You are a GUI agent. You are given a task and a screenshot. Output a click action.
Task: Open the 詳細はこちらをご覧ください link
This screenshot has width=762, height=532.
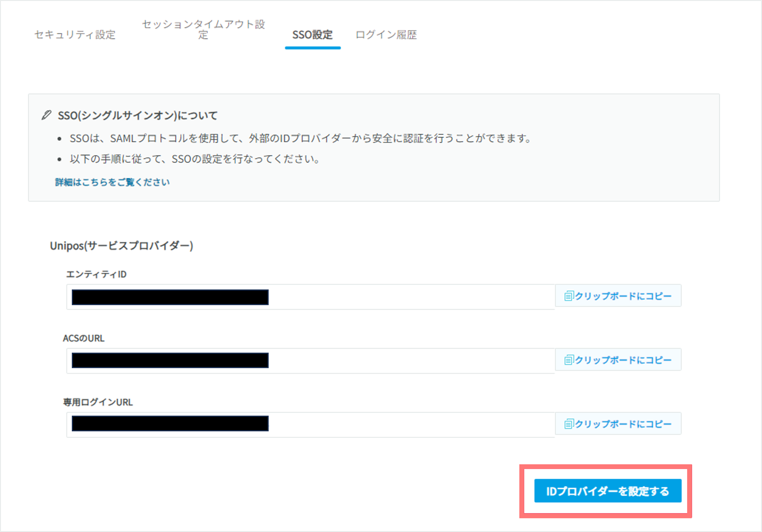pos(112,182)
